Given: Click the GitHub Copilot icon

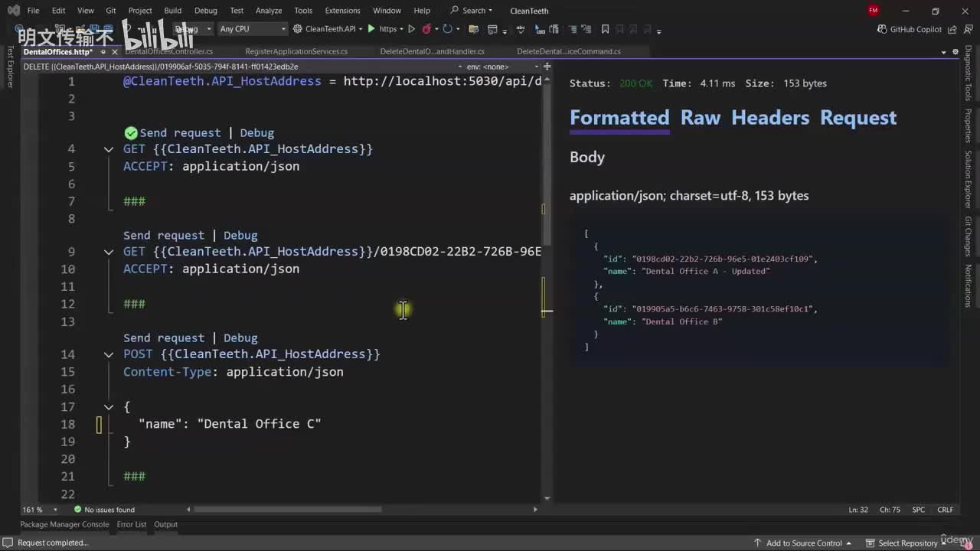Looking at the screenshot, I should point(882,29).
